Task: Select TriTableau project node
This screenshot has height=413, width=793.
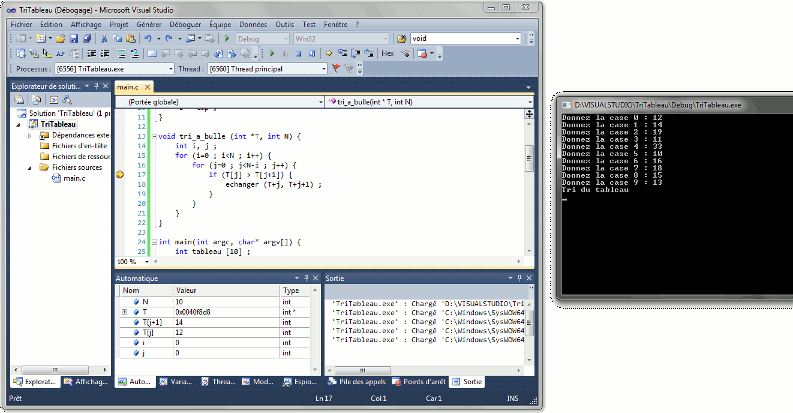Action: pos(58,124)
